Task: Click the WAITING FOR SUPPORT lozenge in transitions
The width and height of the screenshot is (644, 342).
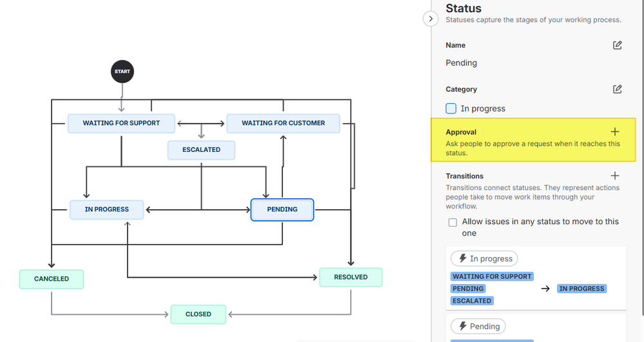Action: pyautogui.click(x=492, y=276)
